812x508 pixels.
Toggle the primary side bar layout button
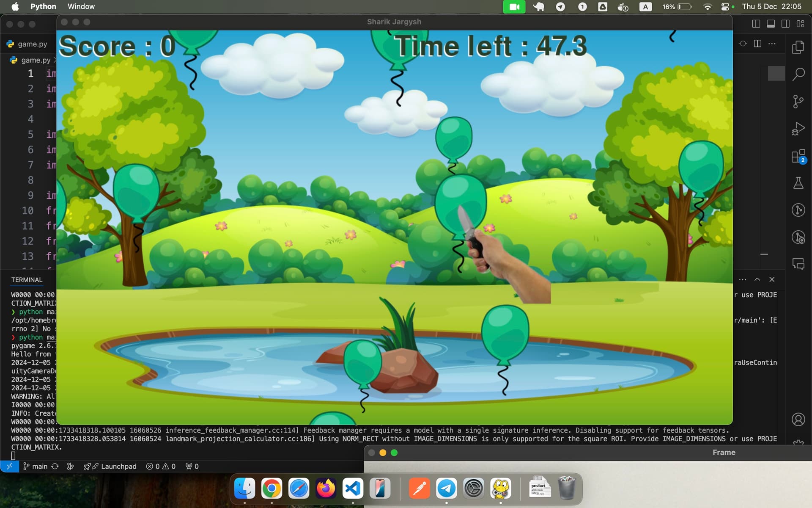coord(756,24)
